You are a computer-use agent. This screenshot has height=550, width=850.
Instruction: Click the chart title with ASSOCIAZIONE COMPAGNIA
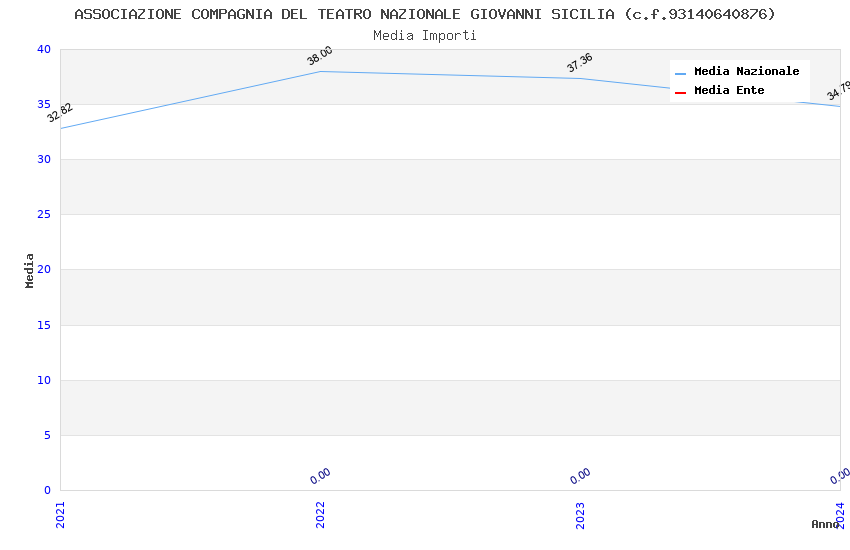[425, 14]
